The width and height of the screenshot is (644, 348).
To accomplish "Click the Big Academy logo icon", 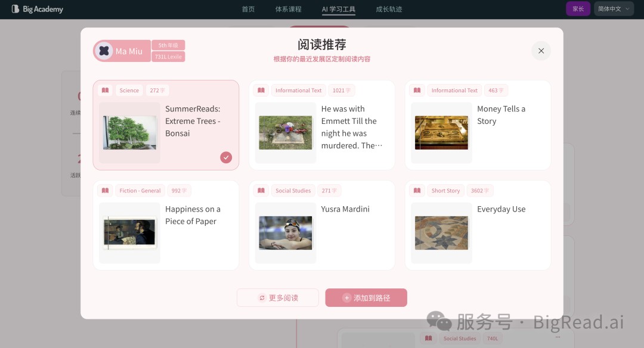I will click(x=16, y=9).
